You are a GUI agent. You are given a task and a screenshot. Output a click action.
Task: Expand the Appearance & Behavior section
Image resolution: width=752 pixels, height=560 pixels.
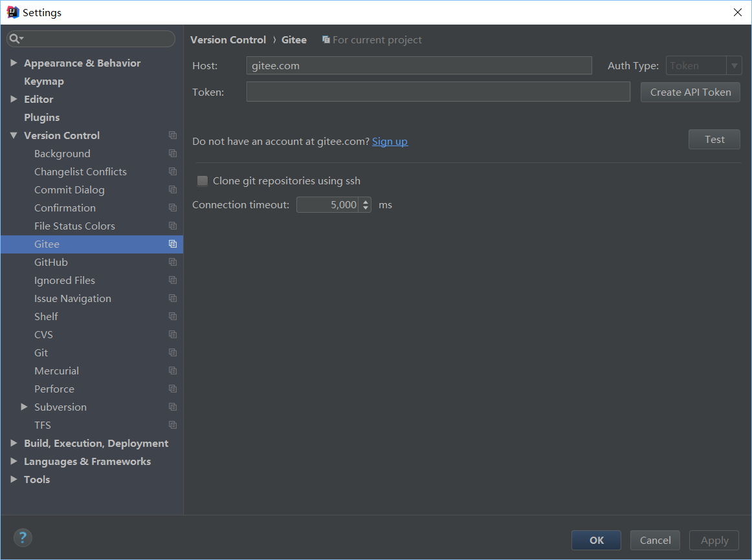14,63
